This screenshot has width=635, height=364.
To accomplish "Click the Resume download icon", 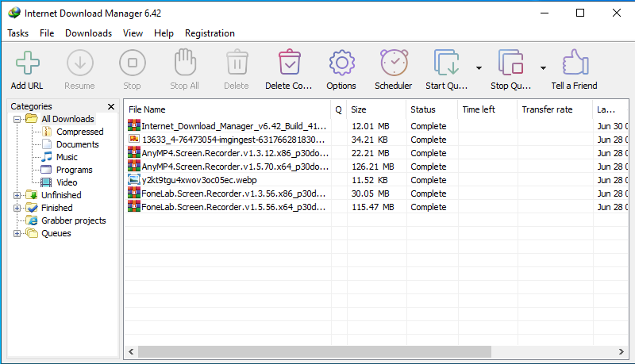I will pos(80,63).
